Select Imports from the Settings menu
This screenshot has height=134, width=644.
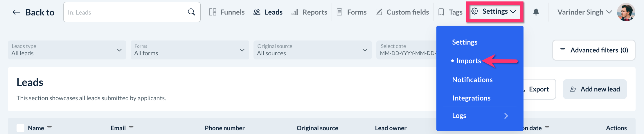[x=469, y=61]
